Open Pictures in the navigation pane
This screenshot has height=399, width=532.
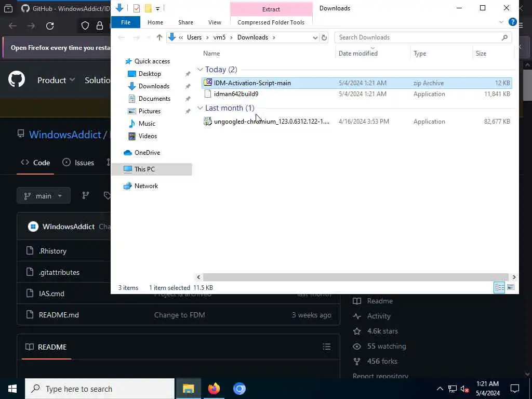point(149,111)
